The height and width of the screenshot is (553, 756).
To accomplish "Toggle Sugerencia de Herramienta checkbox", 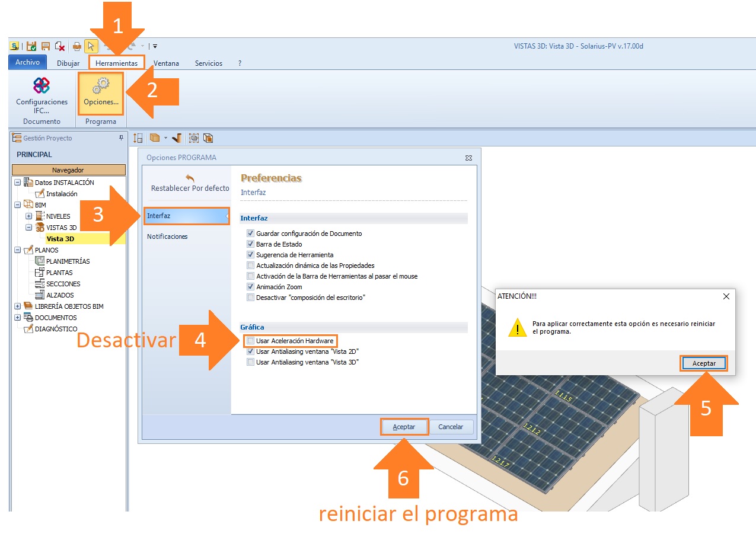I will (x=251, y=255).
